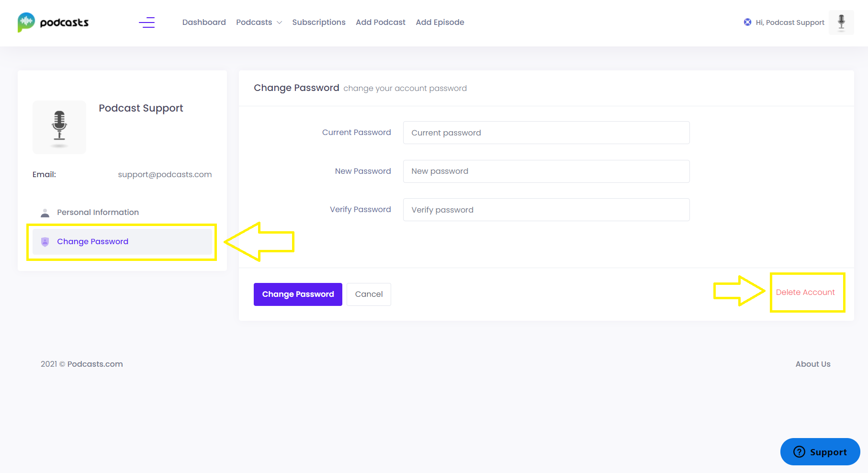Select the Personal Information sidebar tab
Image resolution: width=868 pixels, height=473 pixels.
coord(122,212)
